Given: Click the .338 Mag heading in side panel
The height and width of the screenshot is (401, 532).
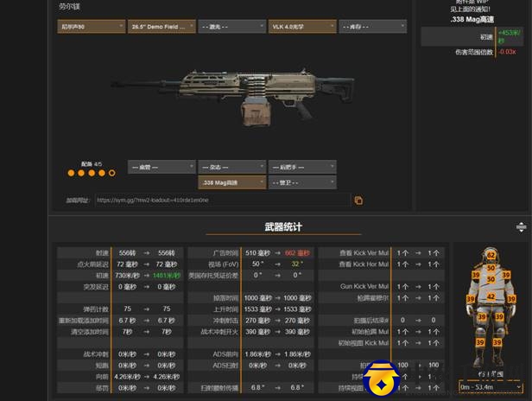Looking at the screenshot, I should coord(472,19).
